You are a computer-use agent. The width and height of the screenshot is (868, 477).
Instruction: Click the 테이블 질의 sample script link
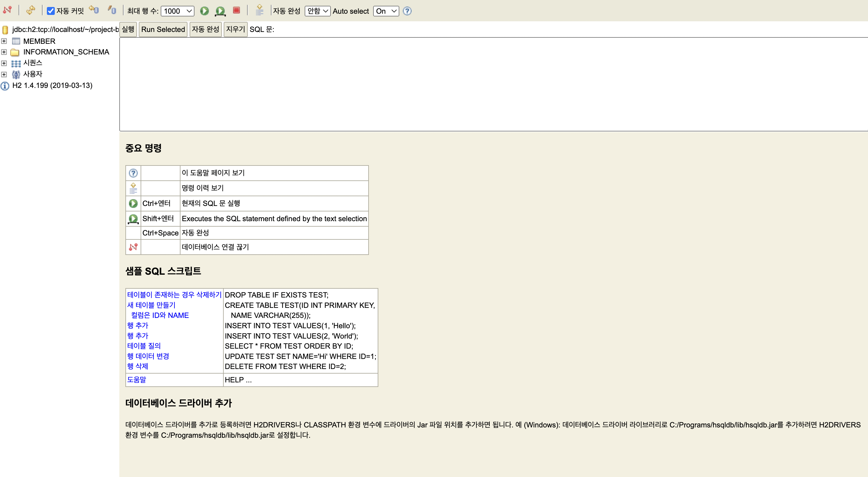144,346
